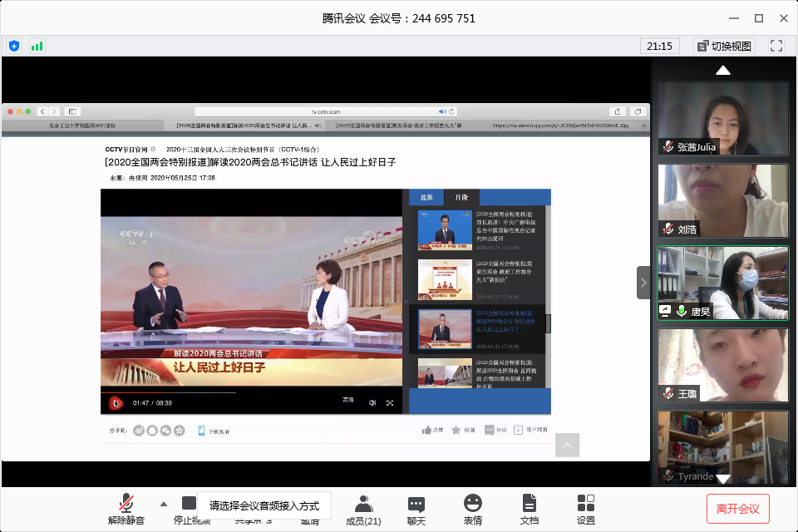This screenshot has height=532, width=798.
Task: Collapse the participant video sidebar chevron
Action: 643,283
